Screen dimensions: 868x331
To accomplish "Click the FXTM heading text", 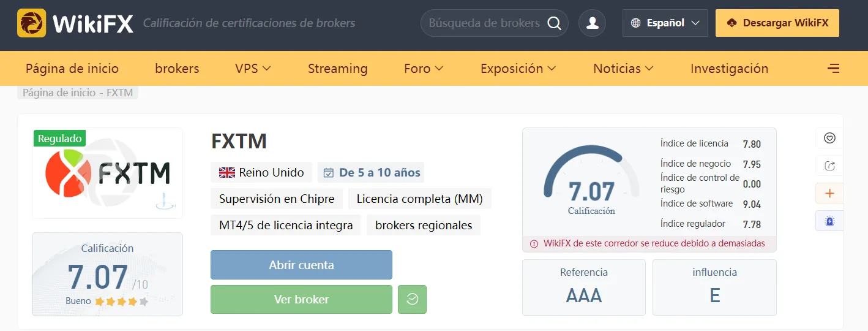I will [239, 142].
